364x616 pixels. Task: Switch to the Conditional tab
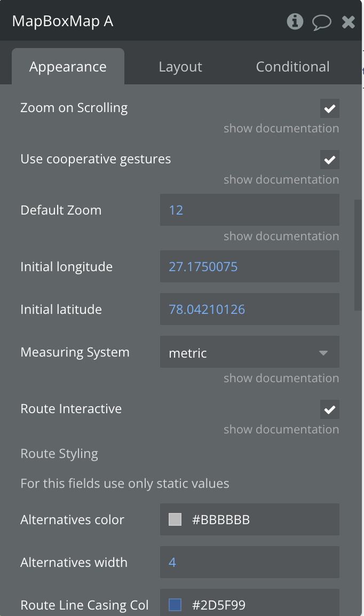pyautogui.click(x=293, y=67)
